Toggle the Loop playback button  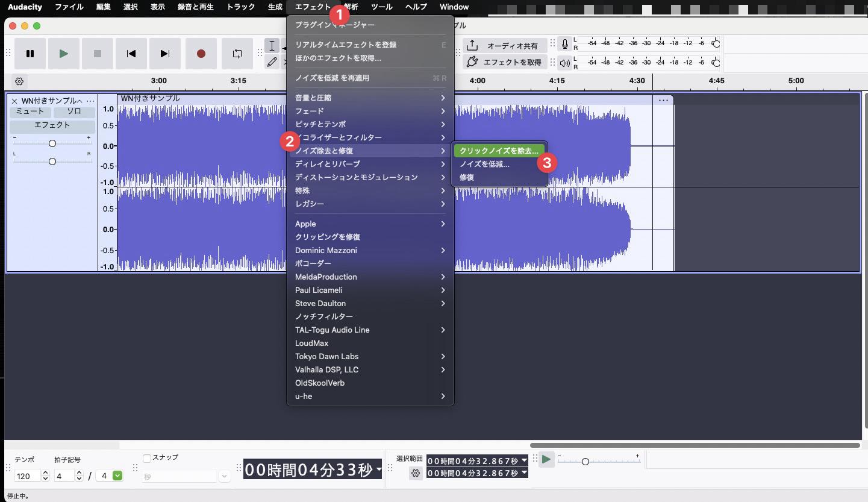[237, 54]
